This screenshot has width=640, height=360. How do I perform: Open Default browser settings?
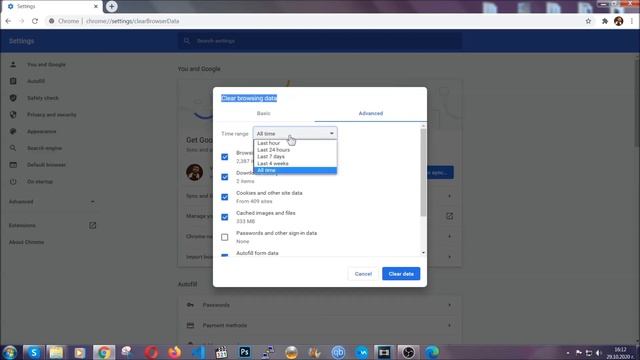(x=46, y=165)
